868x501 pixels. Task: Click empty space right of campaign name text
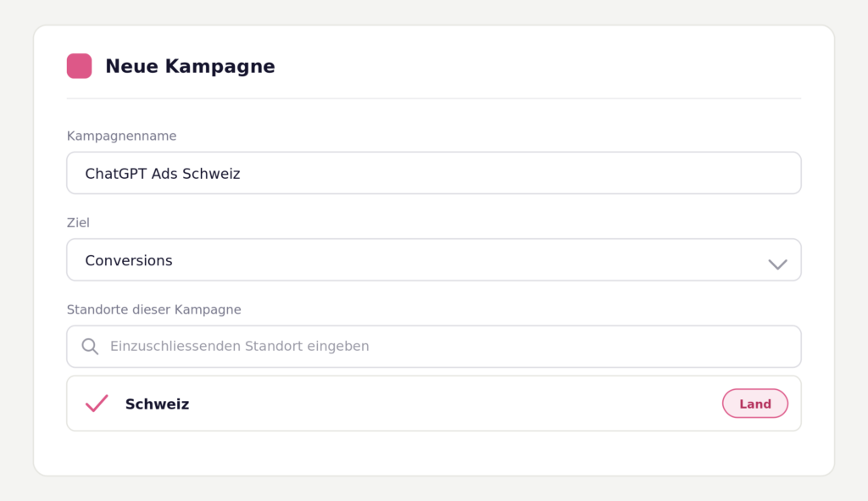click(520, 173)
